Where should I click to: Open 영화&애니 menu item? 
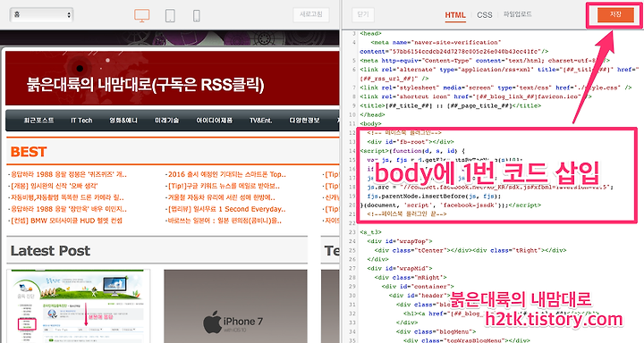[123, 121]
